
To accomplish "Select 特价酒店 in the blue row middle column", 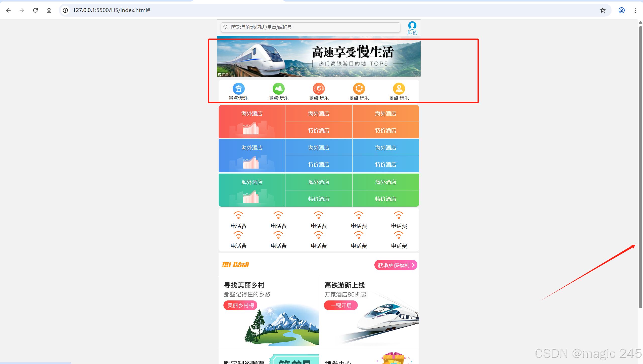I will pos(319,165).
